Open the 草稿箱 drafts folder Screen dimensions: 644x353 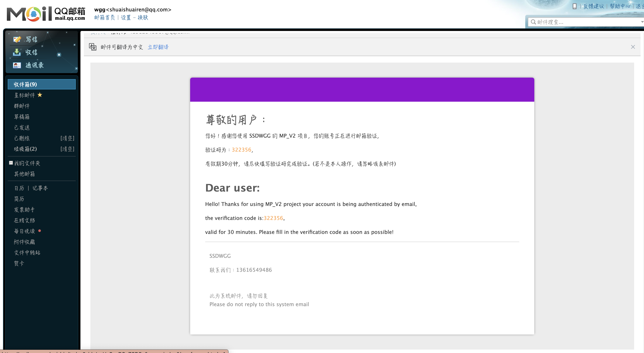coord(22,117)
